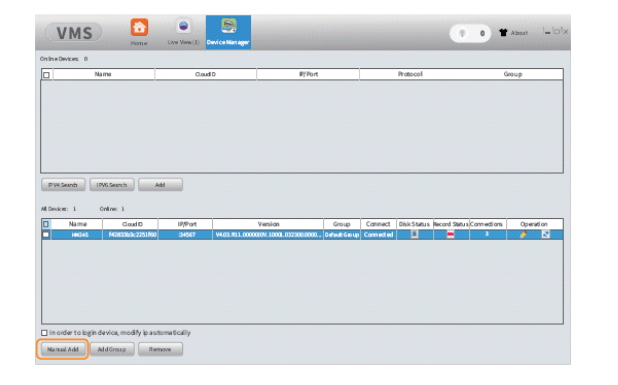Click the Add button below online devices

(x=160, y=185)
